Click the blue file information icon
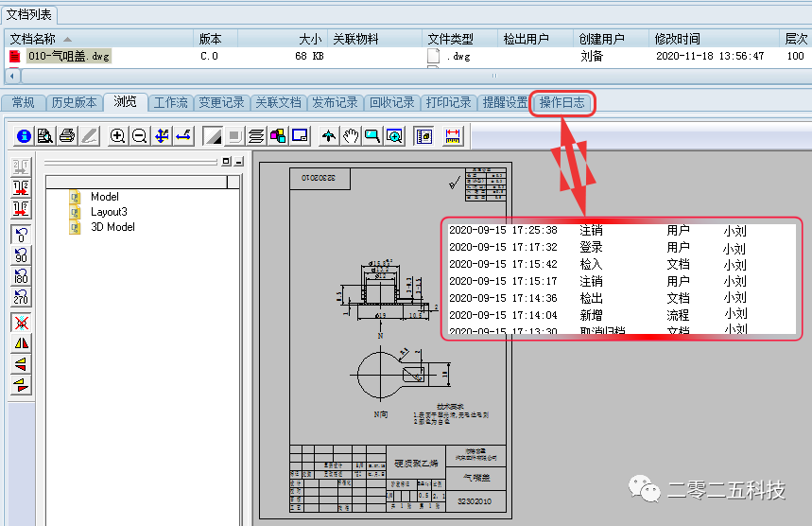The image size is (812, 526). 24,136
